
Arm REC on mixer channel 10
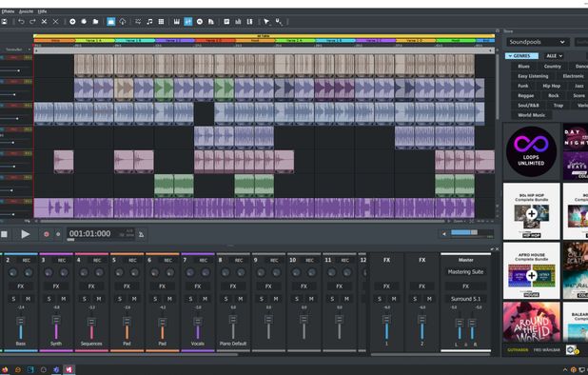point(309,260)
